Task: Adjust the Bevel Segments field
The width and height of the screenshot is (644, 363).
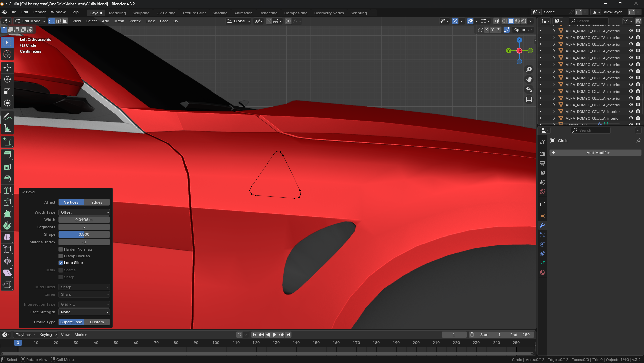Action: [84, 227]
